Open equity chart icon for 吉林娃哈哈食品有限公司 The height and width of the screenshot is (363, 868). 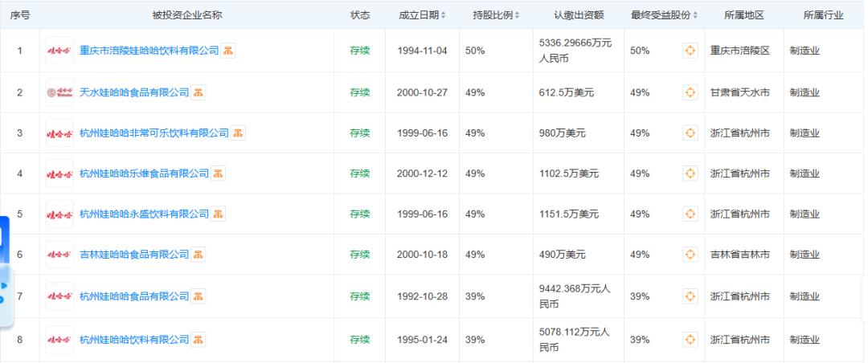(x=199, y=255)
